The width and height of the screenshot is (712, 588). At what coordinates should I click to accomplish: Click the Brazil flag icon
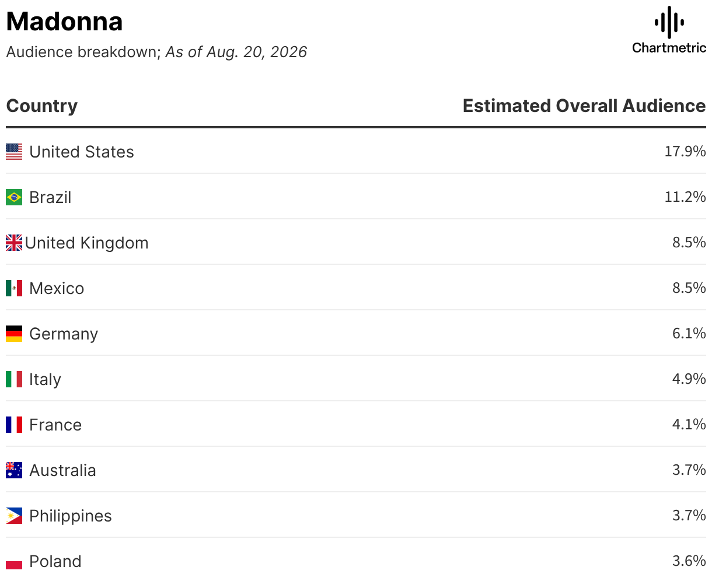pyautogui.click(x=14, y=197)
